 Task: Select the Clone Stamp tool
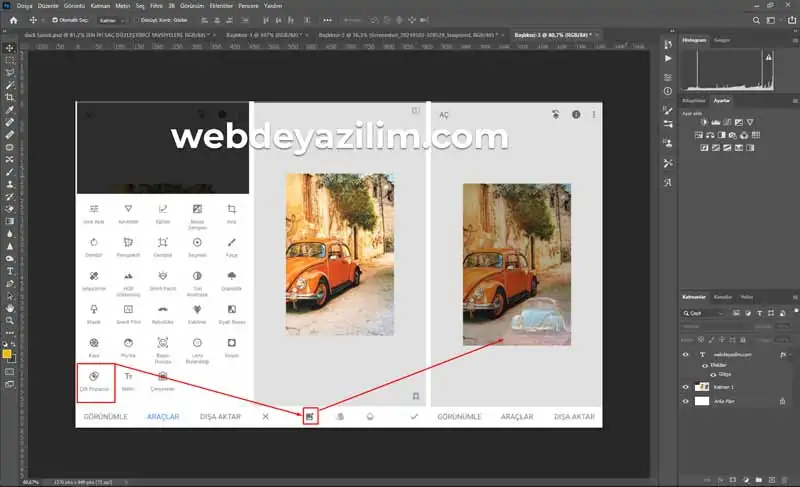[10, 184]
